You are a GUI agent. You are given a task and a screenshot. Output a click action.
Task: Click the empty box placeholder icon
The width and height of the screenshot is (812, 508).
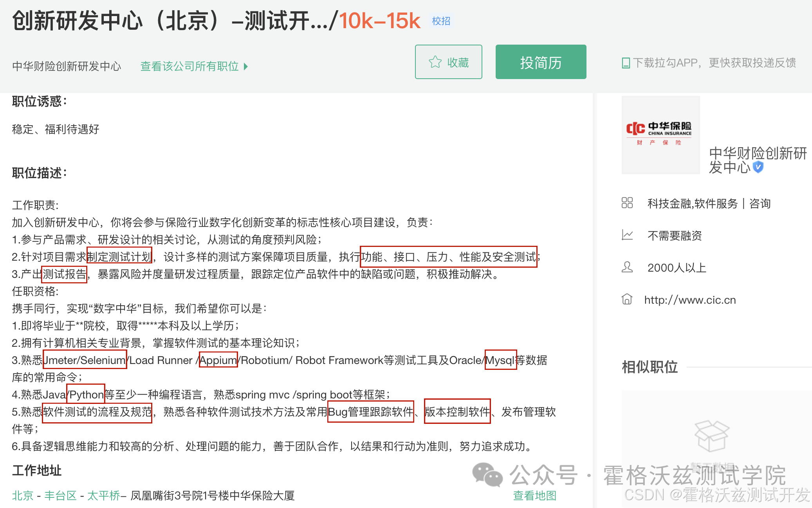pos(711,436)
